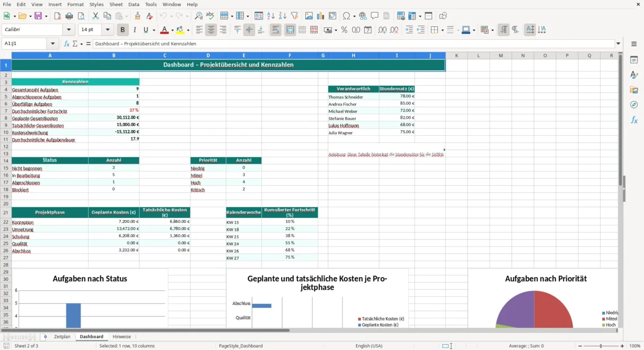This screenshot has height=350, width=644.
Task: Open the Styles menu
Action: pyautogui.click(x=97, y=4)
